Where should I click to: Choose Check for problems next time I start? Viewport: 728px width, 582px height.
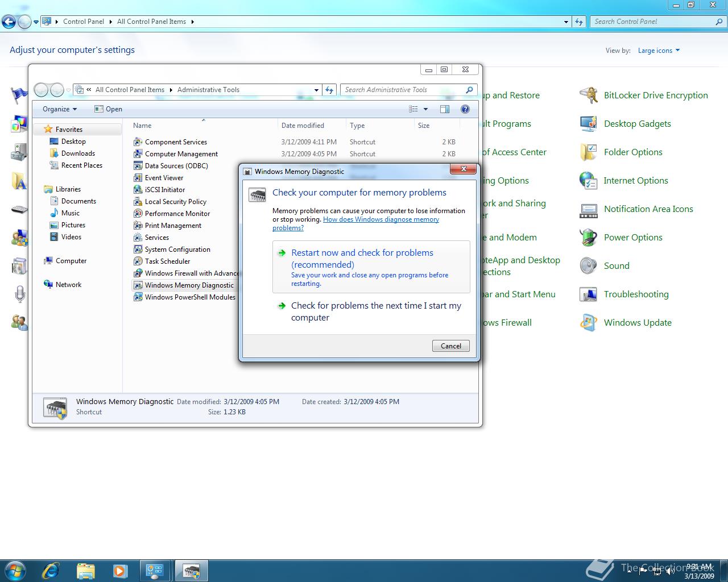[x=371, y=311]
